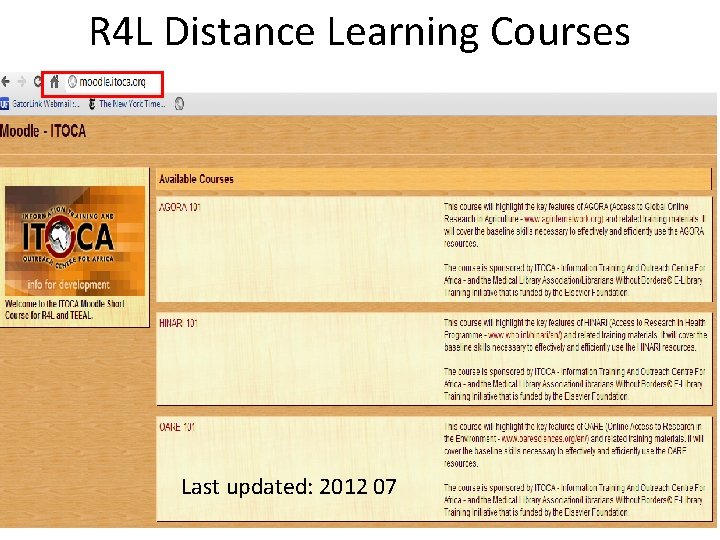Click the 'Welcome to the ITOCA Moodle Short' text
This screenshot has height=540, width=720.
coord(65,304)
